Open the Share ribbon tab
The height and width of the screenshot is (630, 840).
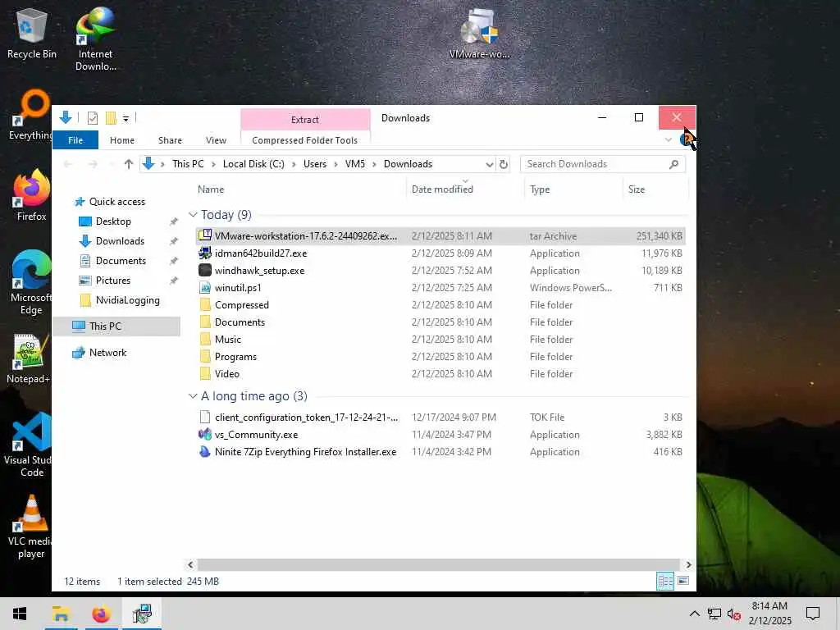(x=170, y=140)
